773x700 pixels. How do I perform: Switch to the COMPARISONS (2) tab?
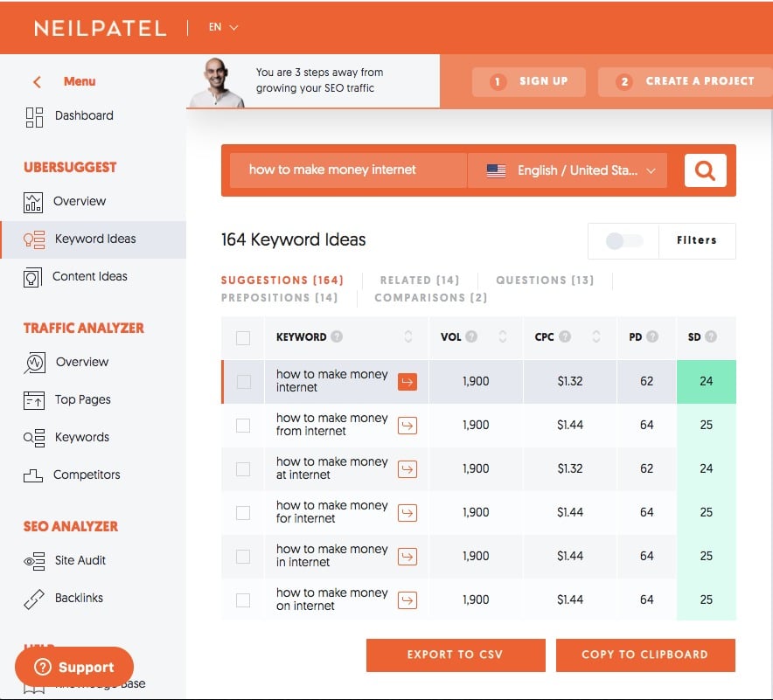431,298
